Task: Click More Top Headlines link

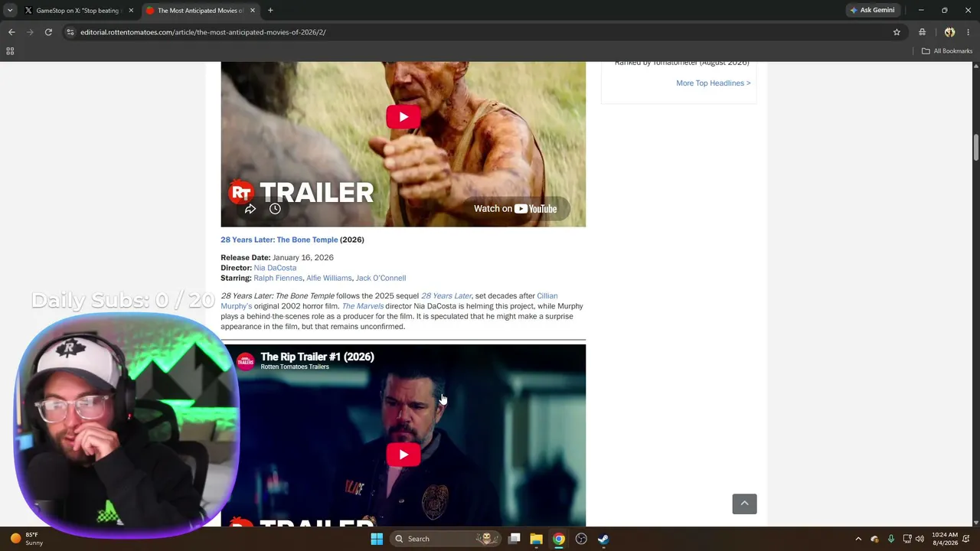Action: coord(714,83)
